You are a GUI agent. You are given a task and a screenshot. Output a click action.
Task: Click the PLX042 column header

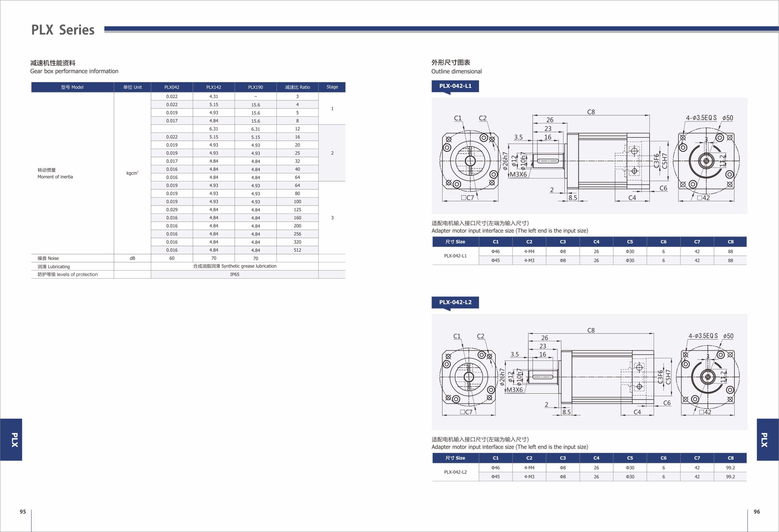[172, 87]
